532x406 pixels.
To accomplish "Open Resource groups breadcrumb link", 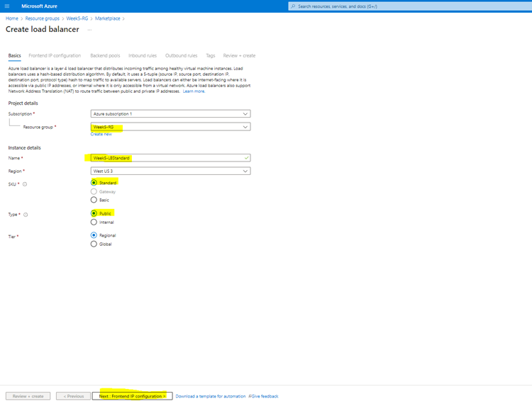I will tap(43, 18).
